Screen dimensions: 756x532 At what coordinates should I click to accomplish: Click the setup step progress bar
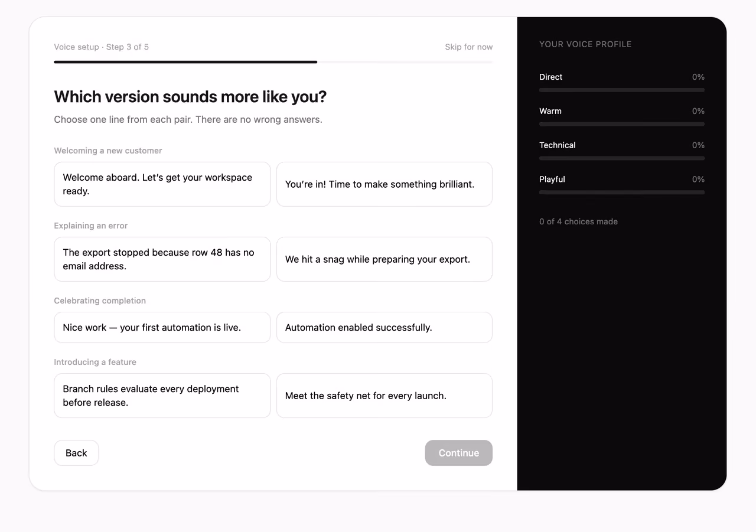[x=273, y=62]
